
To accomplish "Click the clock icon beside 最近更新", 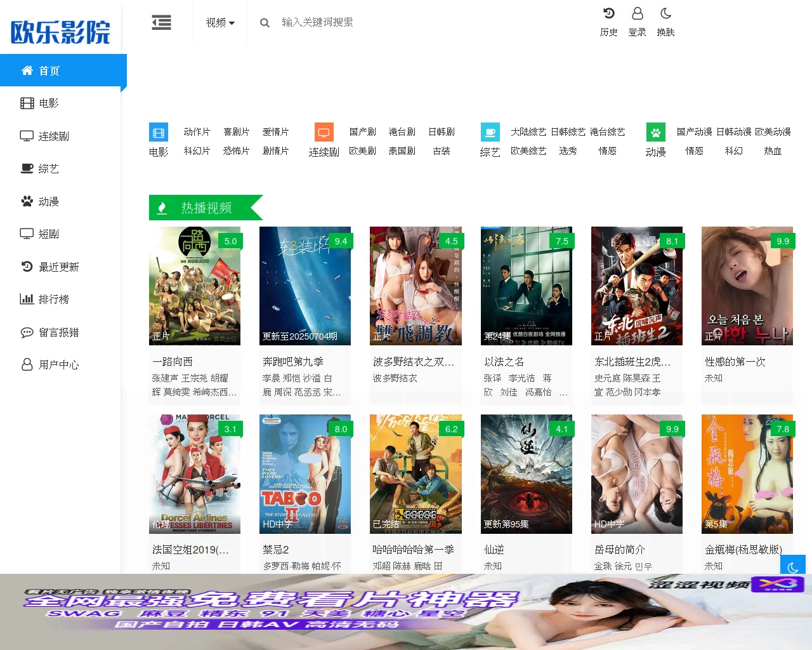I will pyautogui.click(x=27, y=267).
